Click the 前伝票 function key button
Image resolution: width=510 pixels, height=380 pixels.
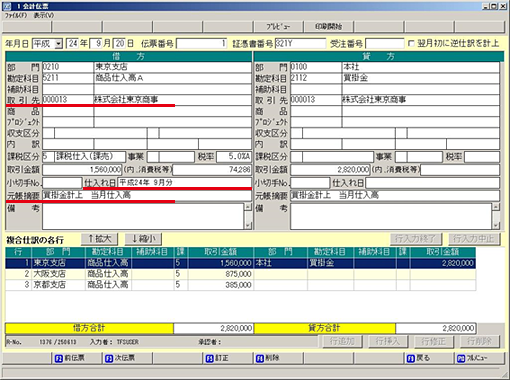click(77, 358)
